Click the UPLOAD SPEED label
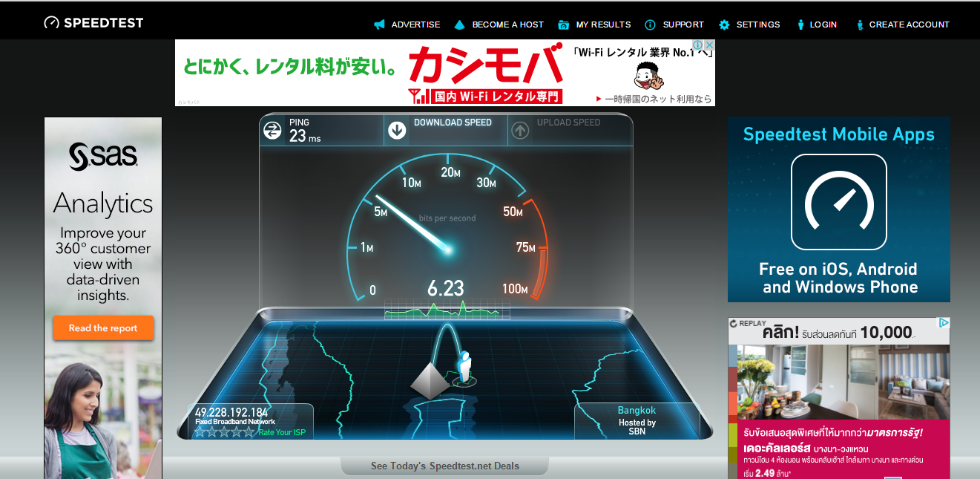 tap(568, 123)
